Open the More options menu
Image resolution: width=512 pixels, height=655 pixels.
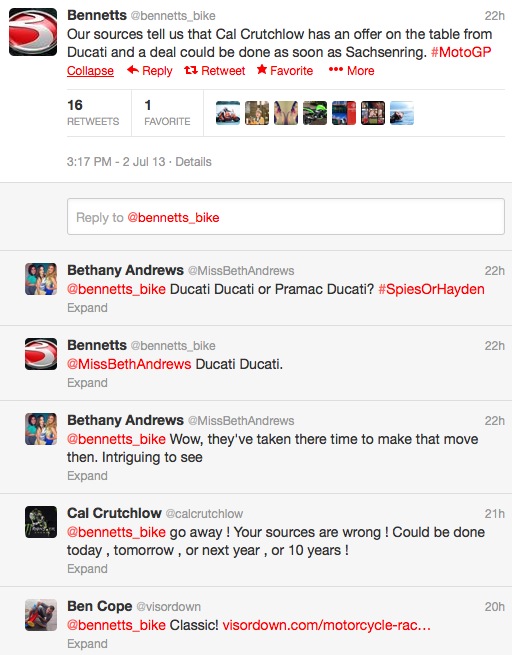tap(351, 71)
